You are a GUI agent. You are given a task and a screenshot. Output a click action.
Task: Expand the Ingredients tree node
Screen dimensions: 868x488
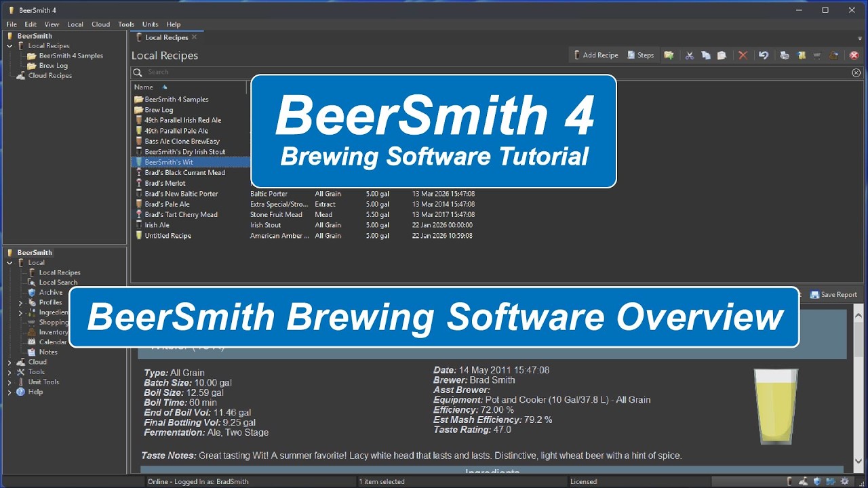[20, 312]
